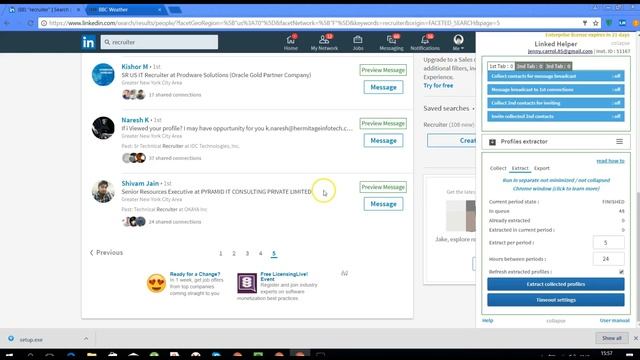Toggle Invite collected 2nd contacts

[x=556, y=116]
